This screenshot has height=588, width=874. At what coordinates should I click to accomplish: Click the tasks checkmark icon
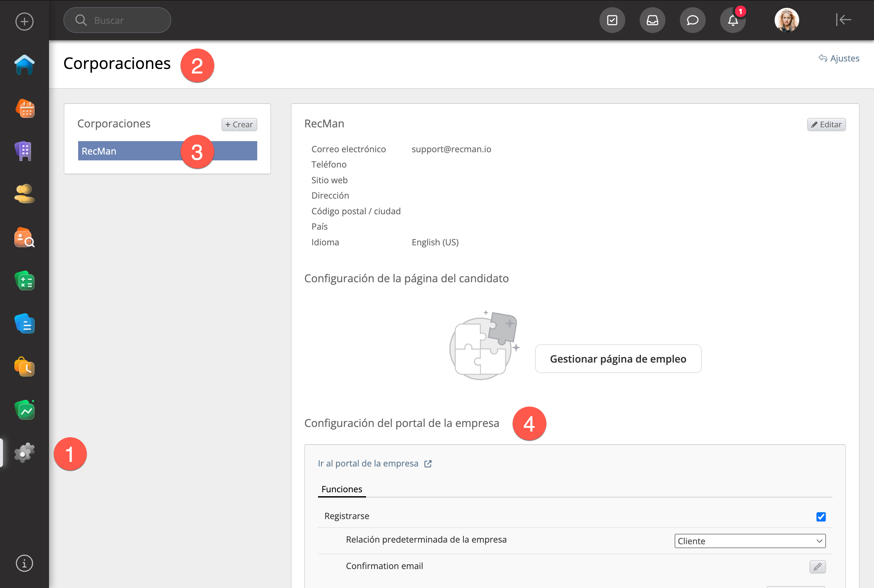[612, 20]
